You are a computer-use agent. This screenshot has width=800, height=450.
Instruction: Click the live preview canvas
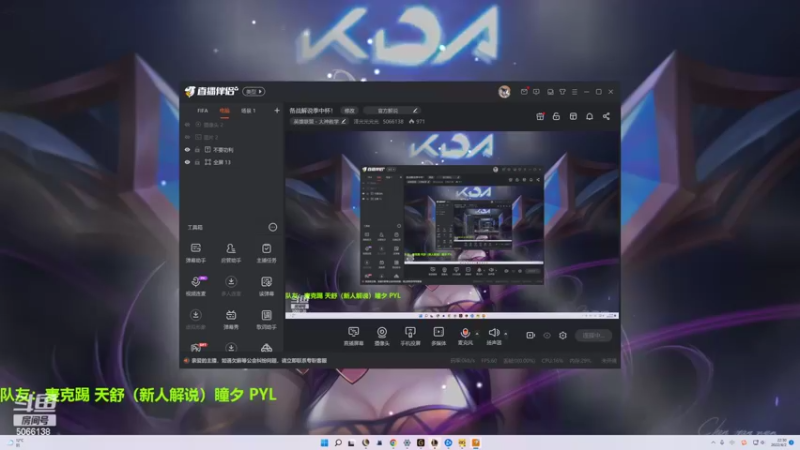(452, 225)
